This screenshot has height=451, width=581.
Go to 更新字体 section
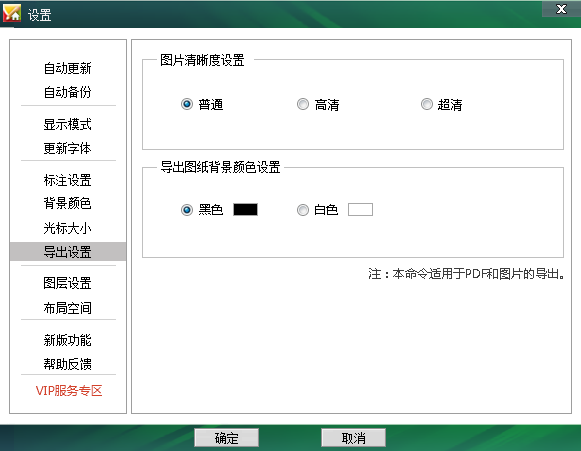[x=67, y=148]
